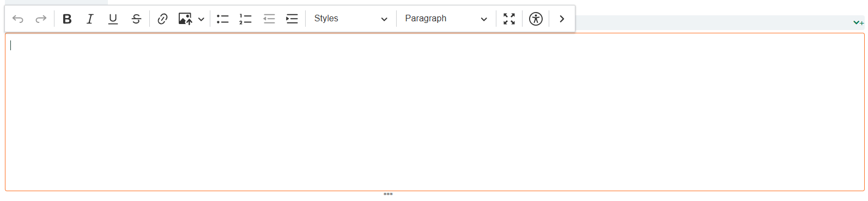Toggle Bold formatting
The width and height of the screenshot is (868, 201).
67,19
